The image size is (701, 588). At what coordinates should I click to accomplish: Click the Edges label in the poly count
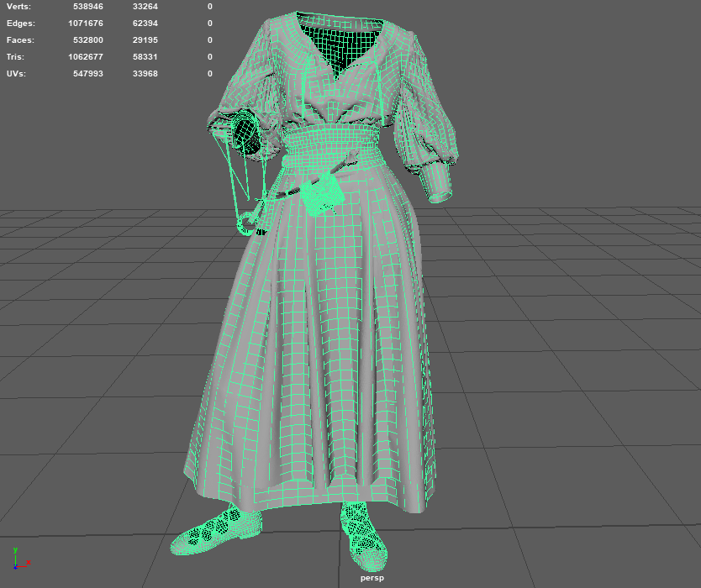pyautogui.click(x=21, y=24)
